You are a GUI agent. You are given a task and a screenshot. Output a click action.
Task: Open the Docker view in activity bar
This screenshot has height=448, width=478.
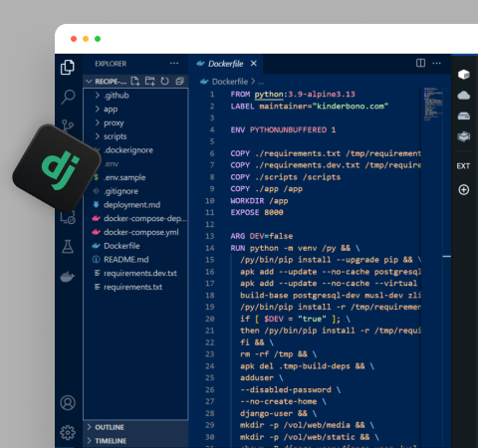coord(68,277)
